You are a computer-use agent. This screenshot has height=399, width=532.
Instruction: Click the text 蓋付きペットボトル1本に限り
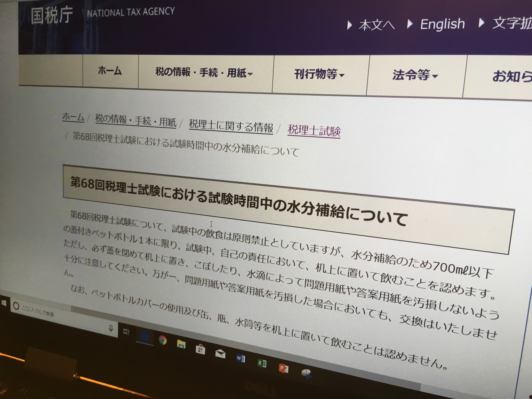coord(124,237)
